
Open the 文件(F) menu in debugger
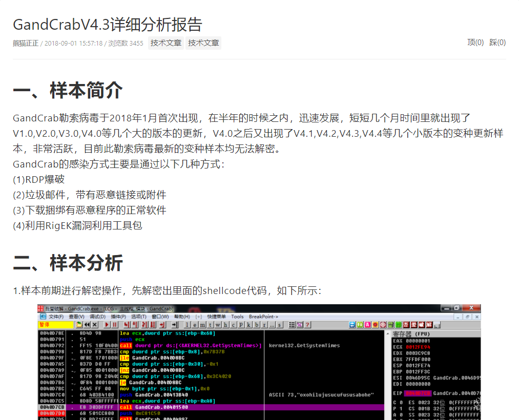pyautogui.click(x=56, y=317)
